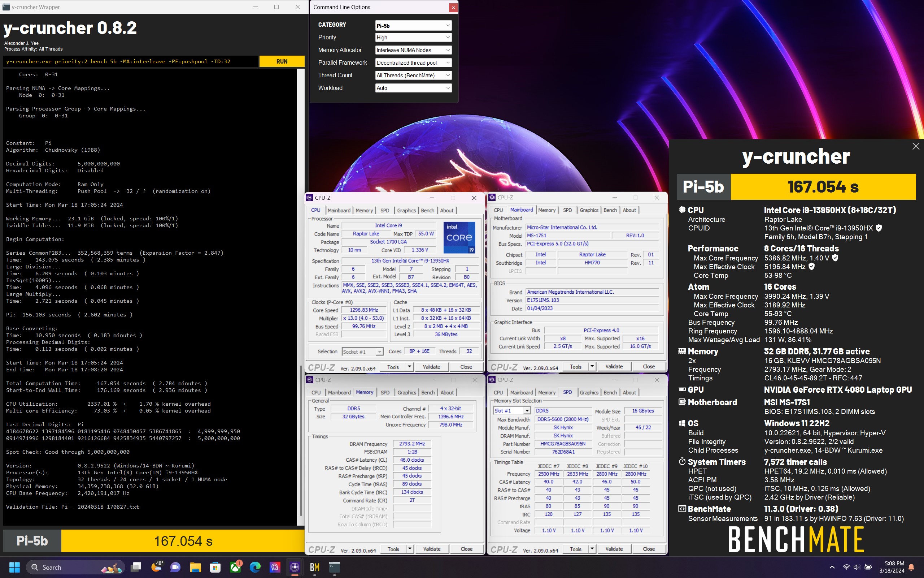The width and height of the screenshot is (924, 578).
Task: Open the volume control in the tray
Action: point(857,567)
